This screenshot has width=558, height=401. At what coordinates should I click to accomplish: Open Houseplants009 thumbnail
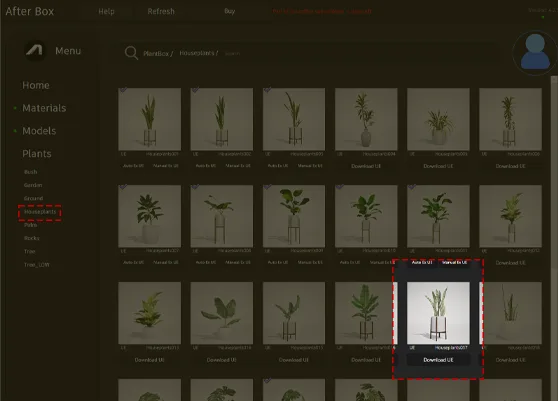294,216
